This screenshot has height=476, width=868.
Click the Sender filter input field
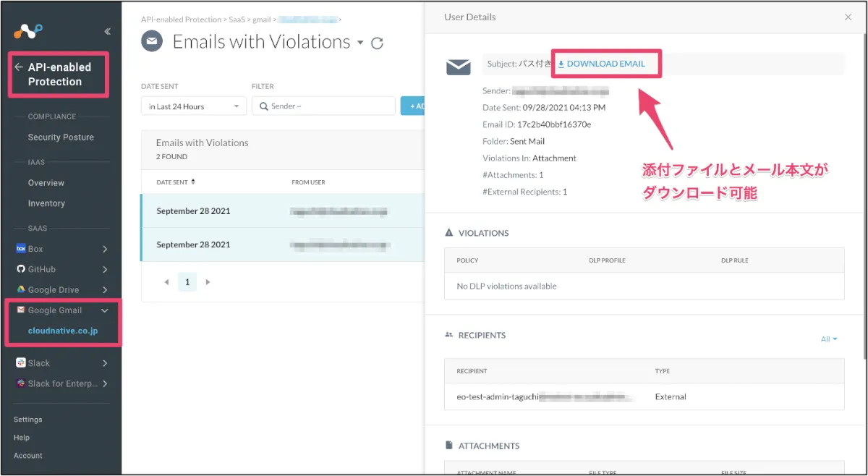point(323,106)
